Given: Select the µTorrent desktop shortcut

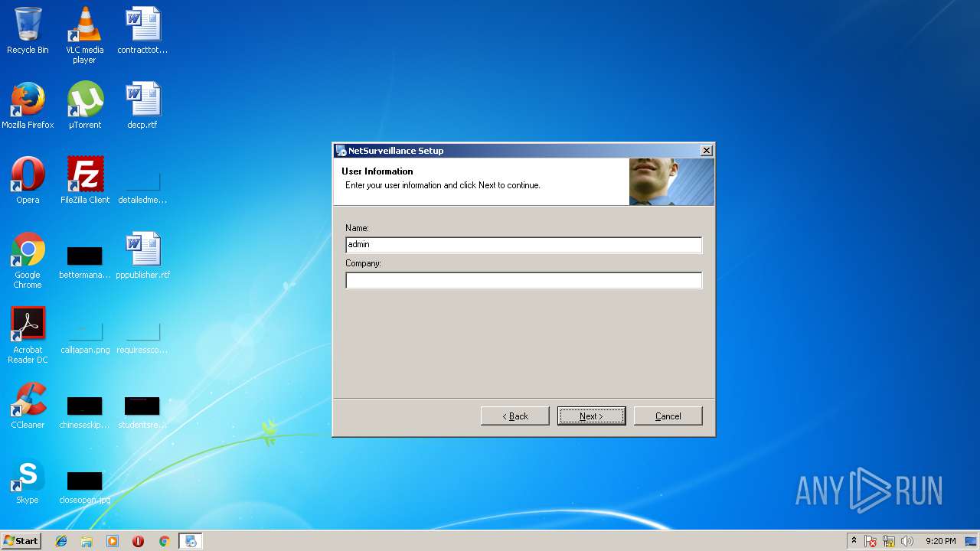Looking at the screenshot, I should point(84,106).
